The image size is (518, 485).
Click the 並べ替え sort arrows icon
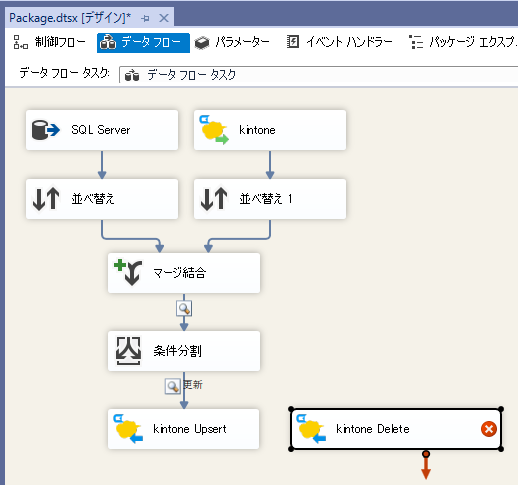[x=46, y=199]
